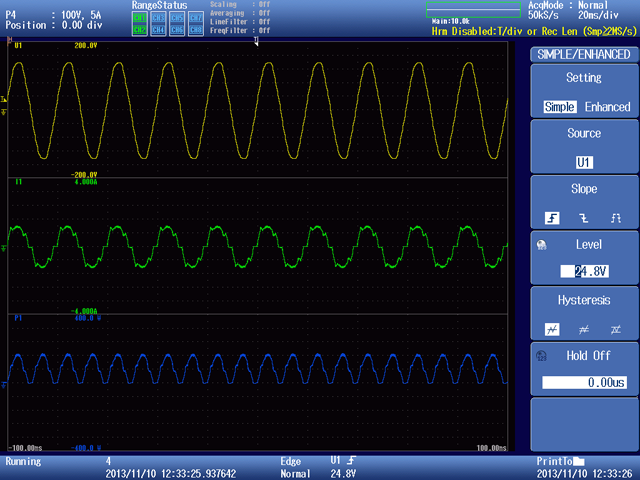Click the CH5 range status indicator
Viewport: 640px width, 480px height.
pos(177,18)
